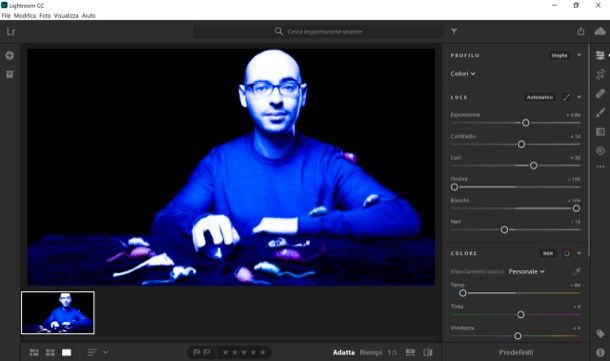Open the filter funnel icon
This screenshot has width=610, height=361.
click(x=454, y=32)
